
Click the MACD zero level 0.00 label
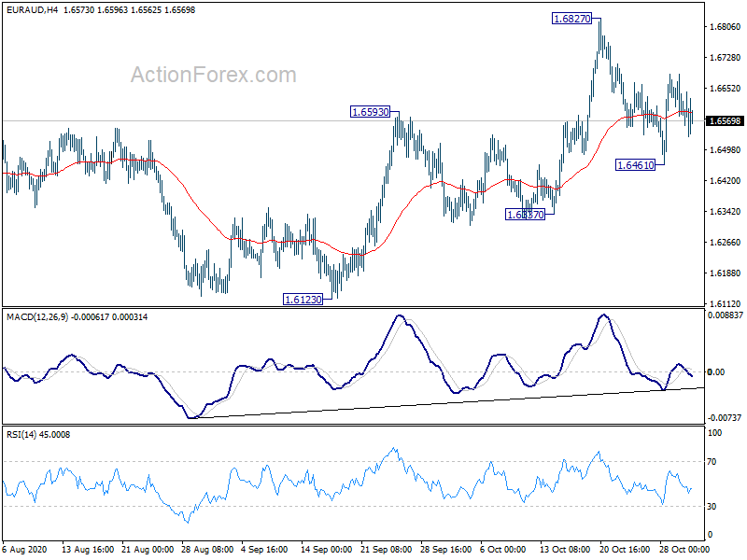click(716, 371)
